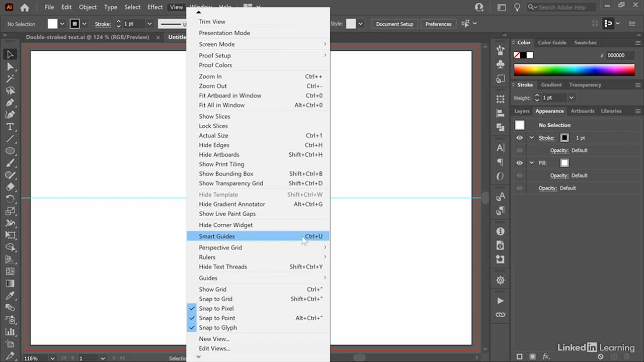
Task: Click the Stroke color swatch in Appearance
Action: click(565, 138)
